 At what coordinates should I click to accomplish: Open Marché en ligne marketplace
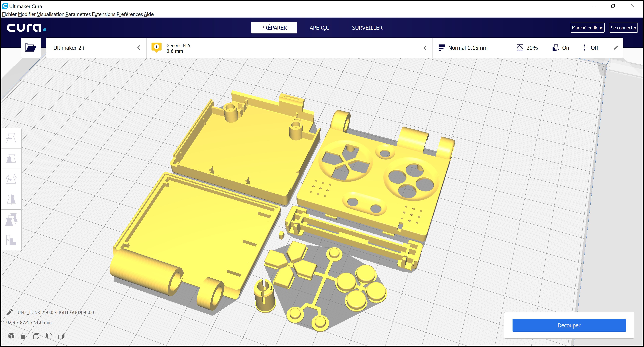point(587,28)
